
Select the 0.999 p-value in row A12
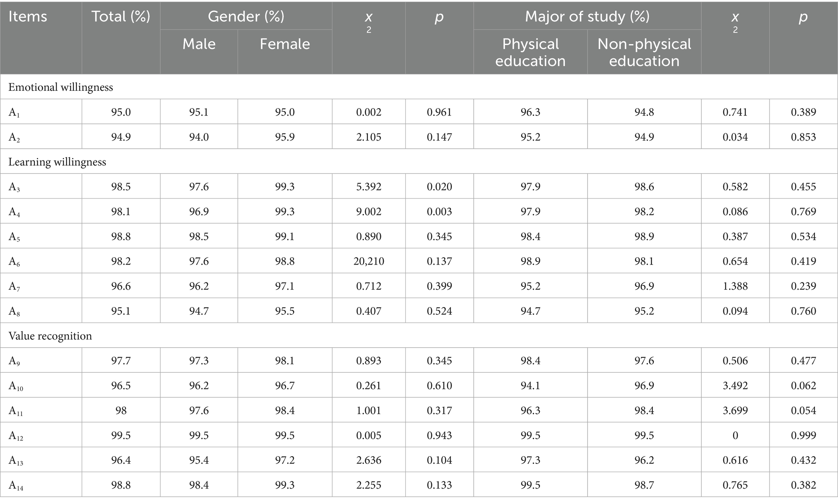click(x=803, y=436)
